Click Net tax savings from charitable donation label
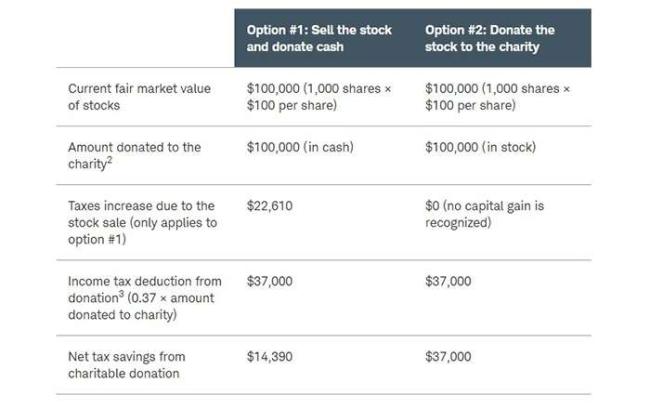Viewport: 650px width, 409px height. (126, 365)
